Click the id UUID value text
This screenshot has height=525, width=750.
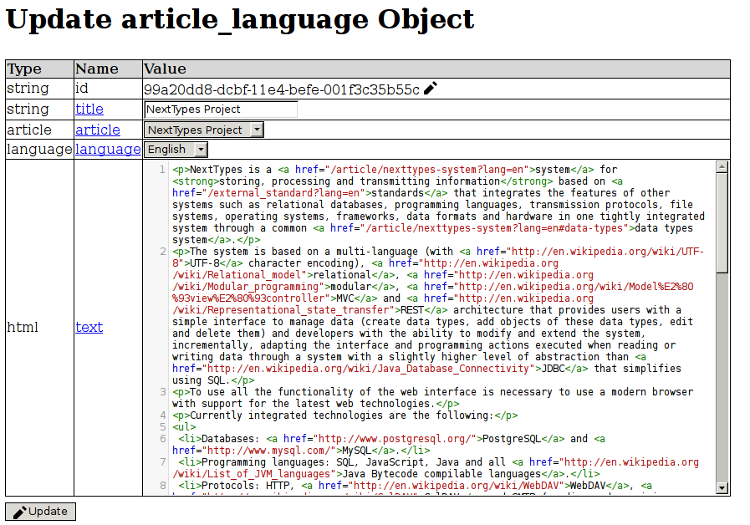pyautogui.click(x=281, y=89)
